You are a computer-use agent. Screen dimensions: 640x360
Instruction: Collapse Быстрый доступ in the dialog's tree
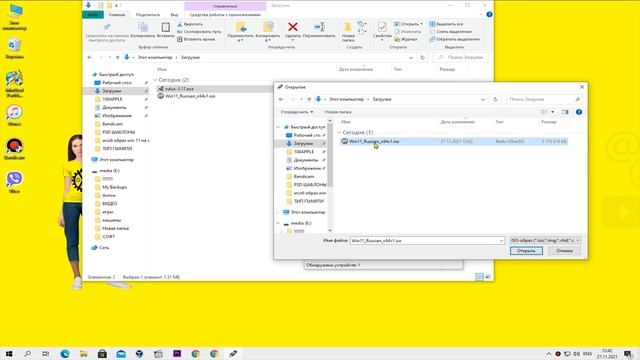point(278,127)
